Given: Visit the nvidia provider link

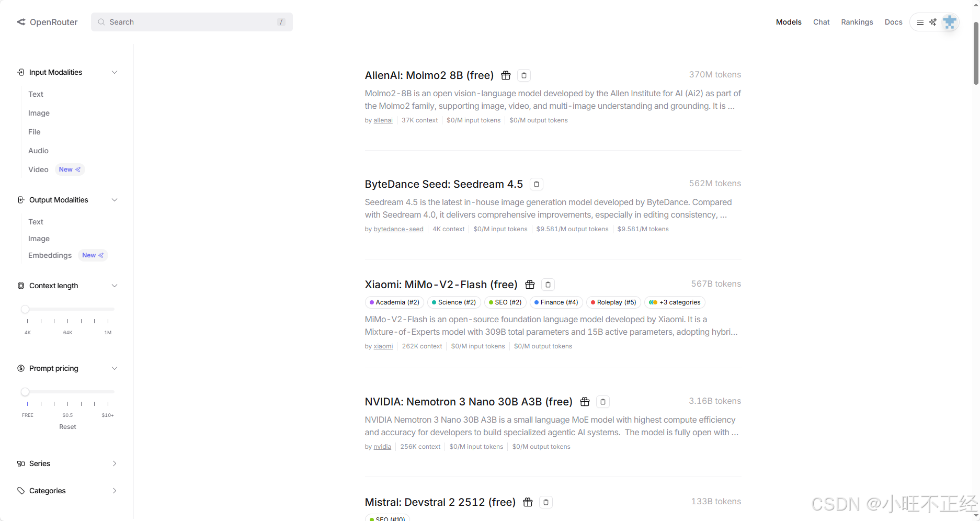Looking at the screenshot, I should click(x=382, y=447).
